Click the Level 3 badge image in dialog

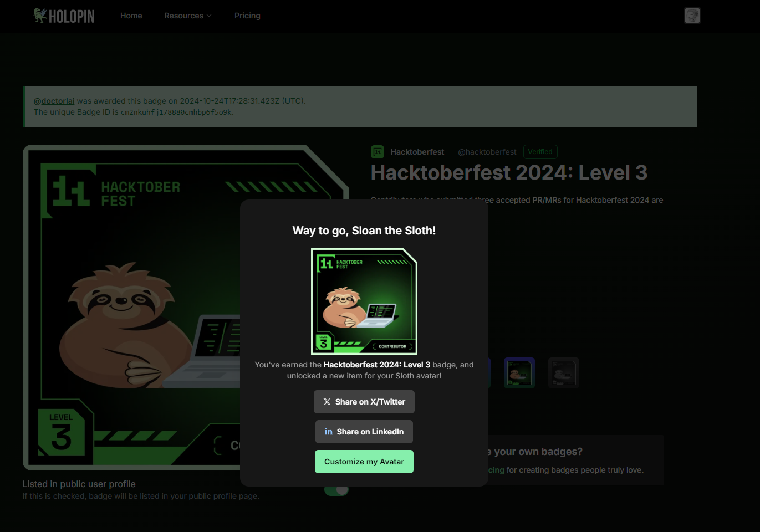tap(364, 301)
